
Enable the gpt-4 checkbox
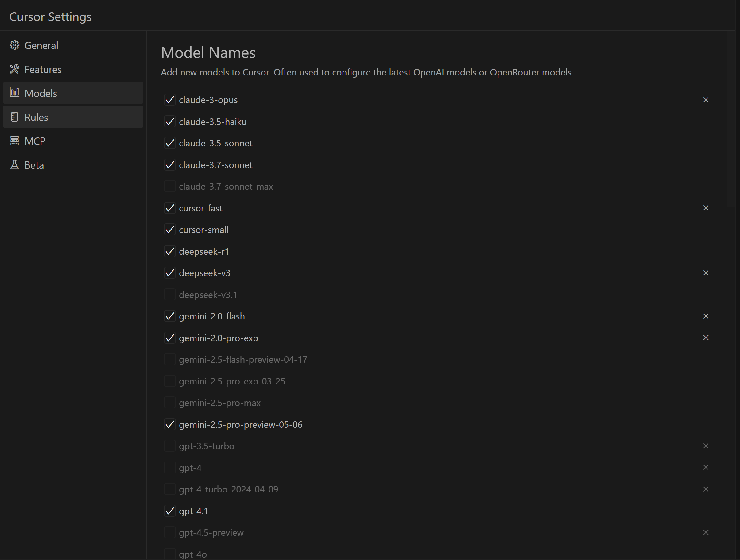pyautogui.click(x=170, y=468)
